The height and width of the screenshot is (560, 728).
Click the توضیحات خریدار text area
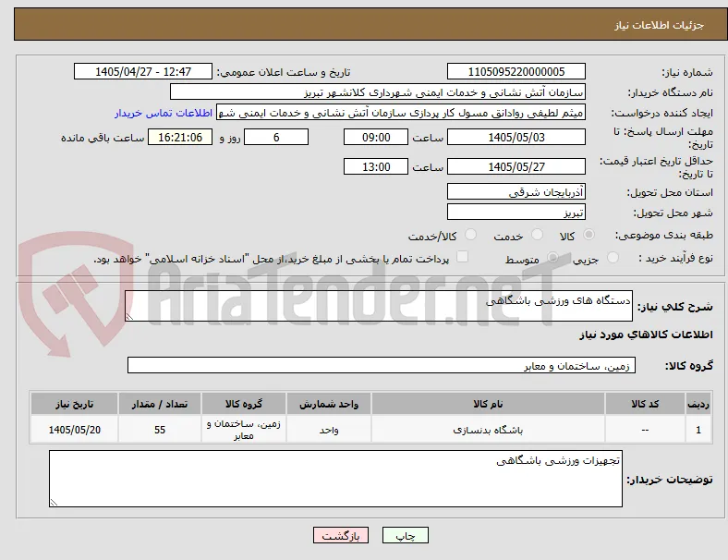click(x=335, y=479)
